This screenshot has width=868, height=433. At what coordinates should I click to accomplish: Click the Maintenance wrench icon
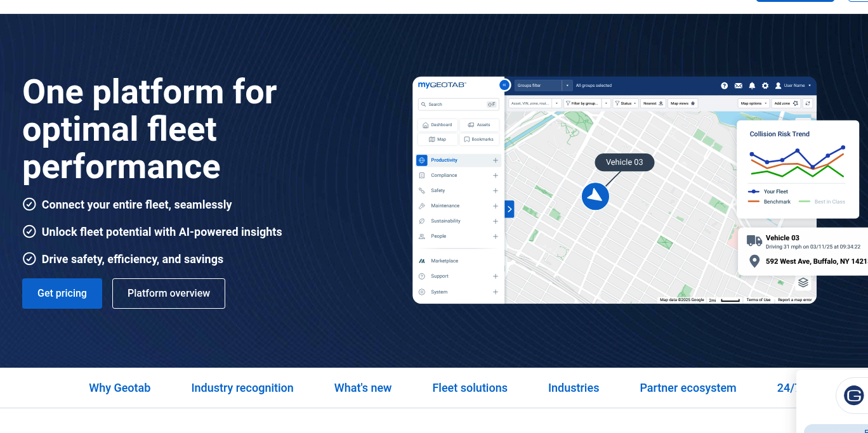coord(422,206)
